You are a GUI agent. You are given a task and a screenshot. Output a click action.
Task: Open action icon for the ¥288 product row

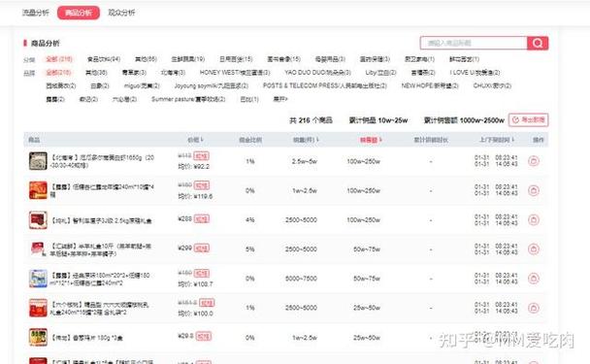pos(534,219)
